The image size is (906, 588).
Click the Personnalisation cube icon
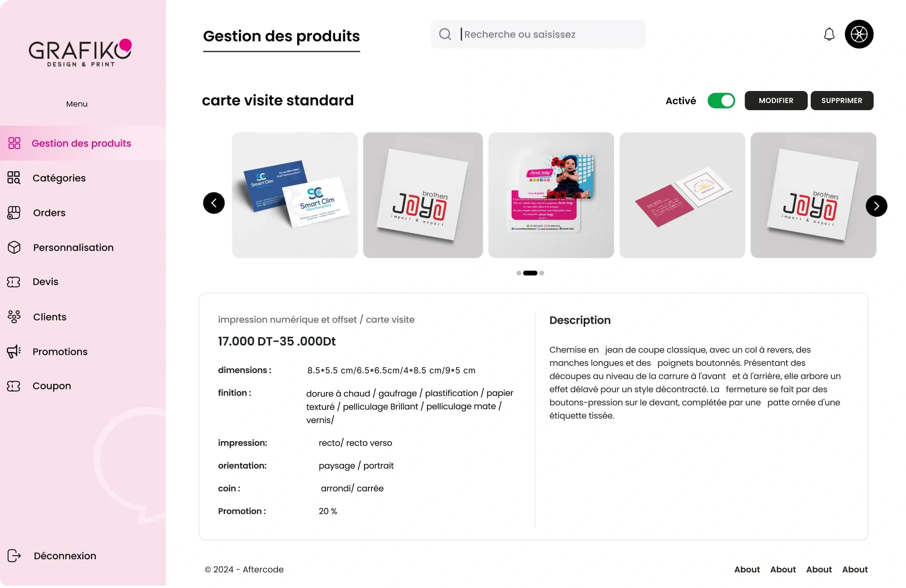tap(14, 247)
